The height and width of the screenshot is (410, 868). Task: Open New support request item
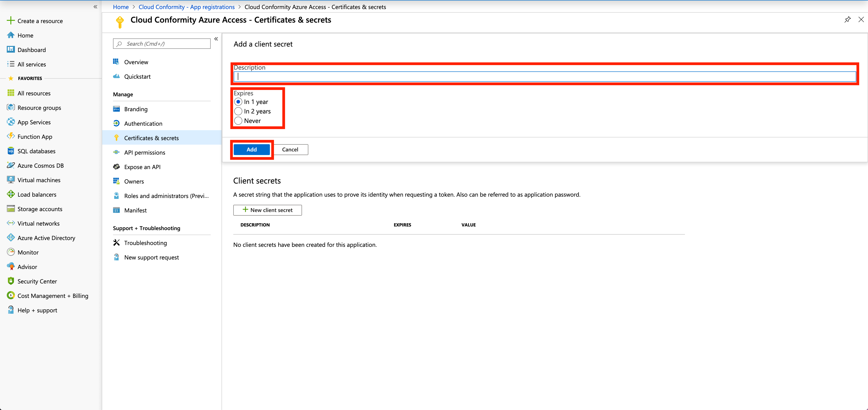pyautogui.click(x=162, y=257)
